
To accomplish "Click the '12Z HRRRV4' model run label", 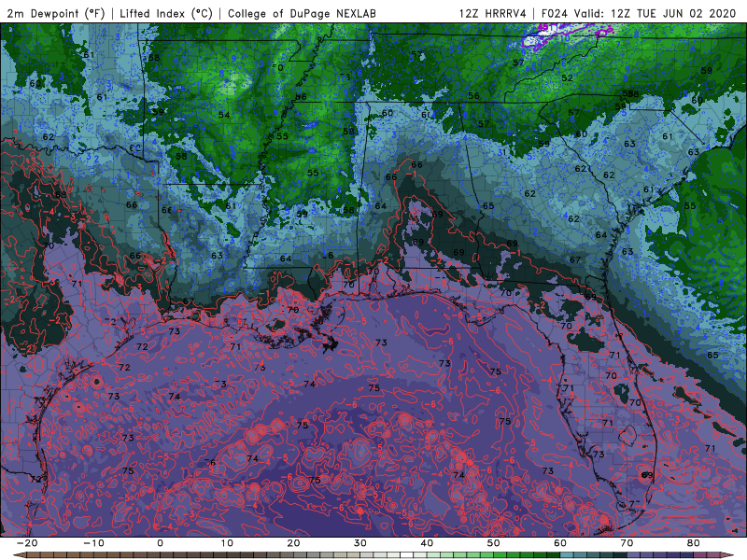I will click(493, 13).
